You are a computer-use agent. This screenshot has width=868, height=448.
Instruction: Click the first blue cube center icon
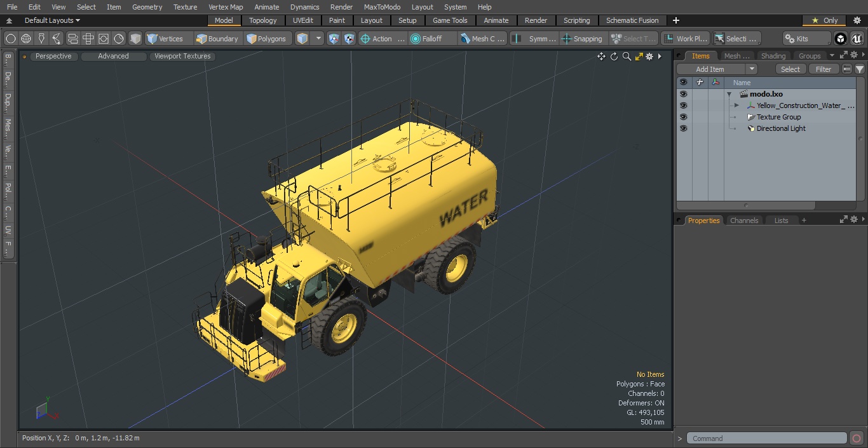[x=334, y=39]
